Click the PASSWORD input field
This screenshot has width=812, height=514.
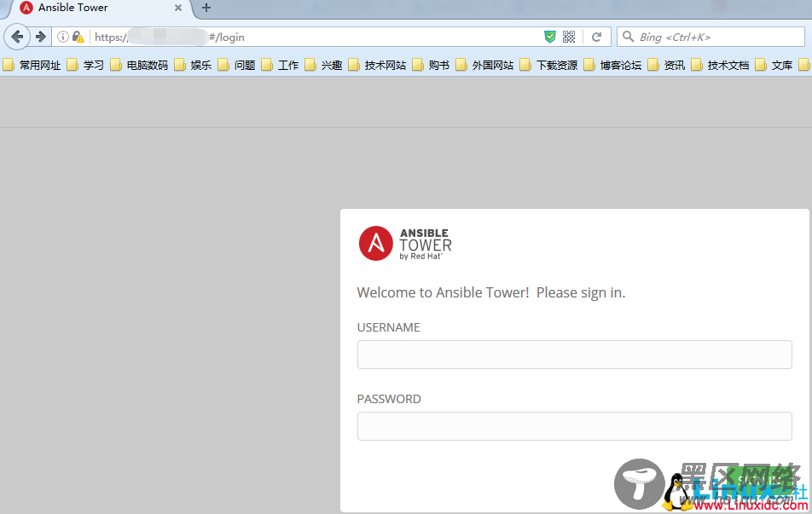point(574,426)
